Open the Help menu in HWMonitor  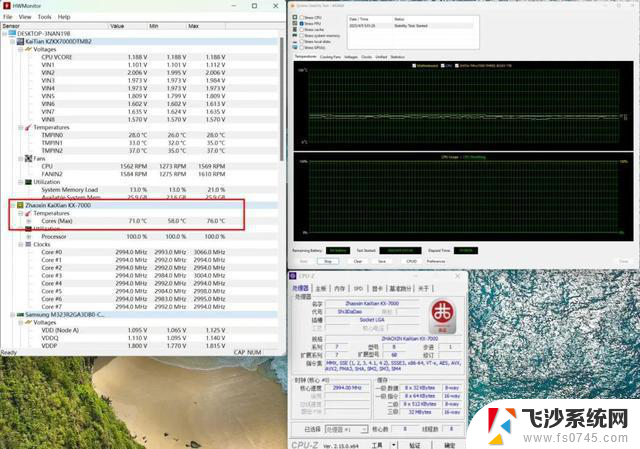pos(64,17)
